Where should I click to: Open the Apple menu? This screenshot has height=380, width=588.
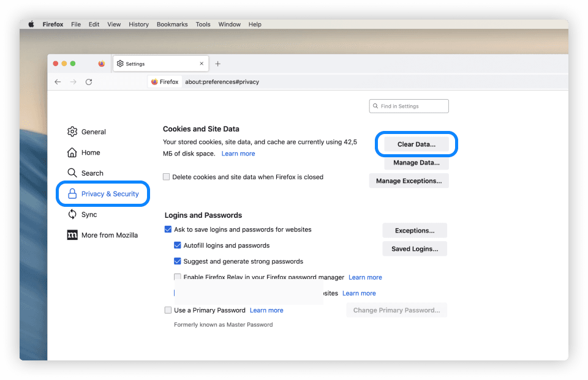31,24
